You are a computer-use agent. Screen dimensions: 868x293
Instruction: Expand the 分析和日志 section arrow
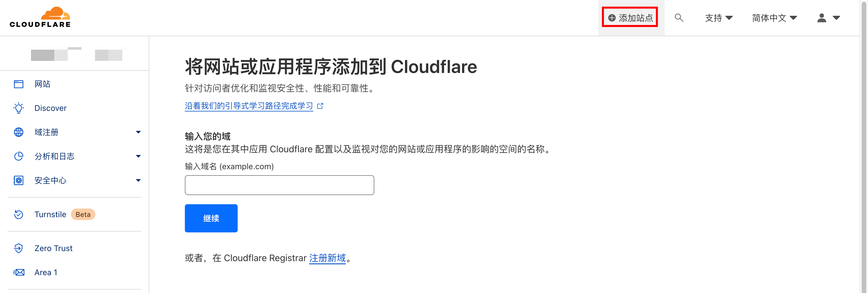[138, 156]
